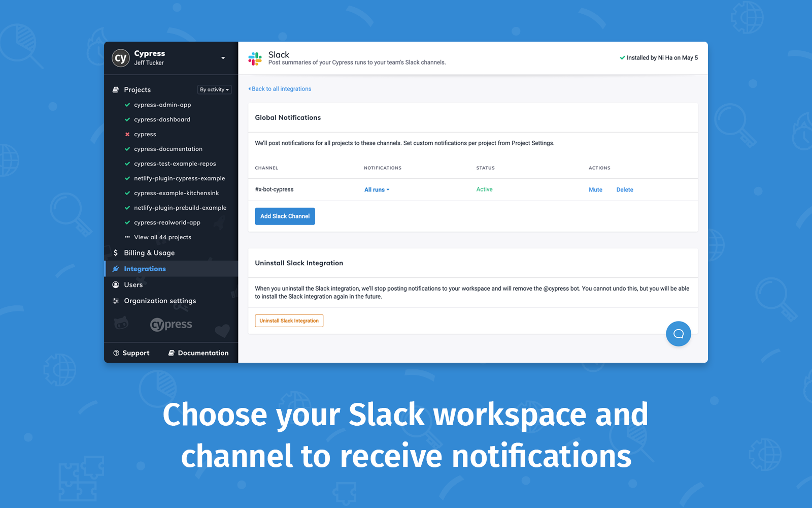Screen dimensions: 812x508
Task: Open the cypress-realworld-app project
Action: [x=167, y=223]
